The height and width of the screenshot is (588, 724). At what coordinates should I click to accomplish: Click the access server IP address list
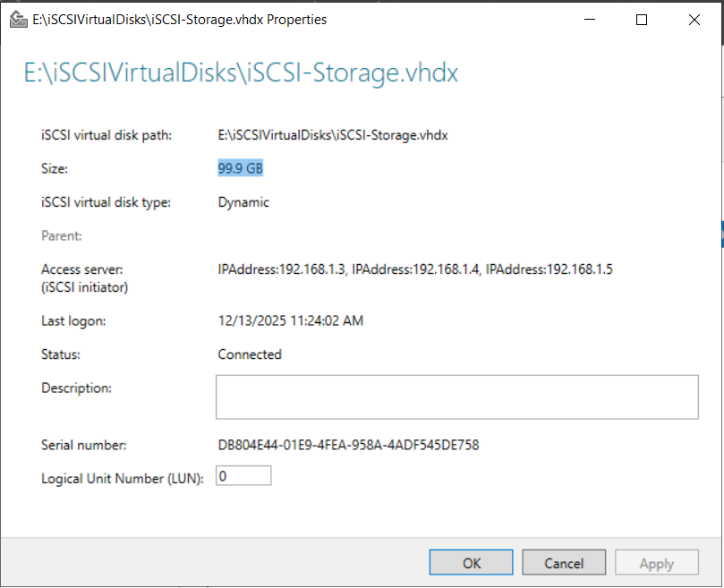[x=415, y=268]
